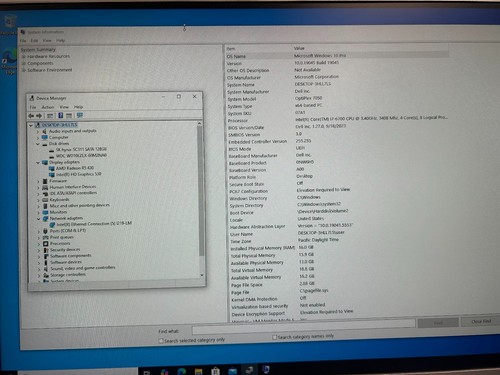Select the 'Software components' tree row
Image resolution: width=500 pixels, height=375 pixels.
tap(71, 256)
